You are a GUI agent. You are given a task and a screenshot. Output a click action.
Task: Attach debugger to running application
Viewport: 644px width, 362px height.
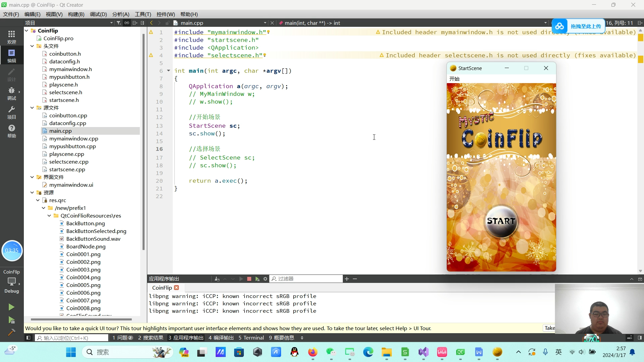click(257, 279)
